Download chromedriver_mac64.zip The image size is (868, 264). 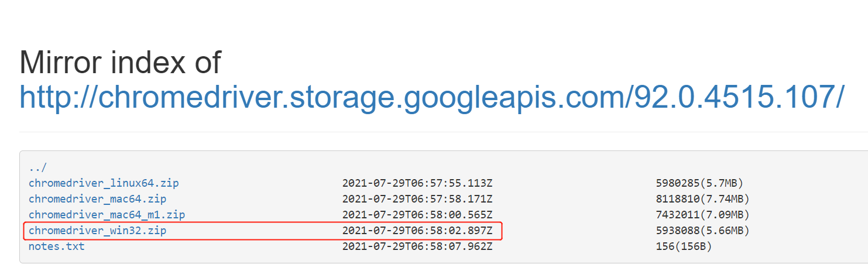(x=97, y=199)
